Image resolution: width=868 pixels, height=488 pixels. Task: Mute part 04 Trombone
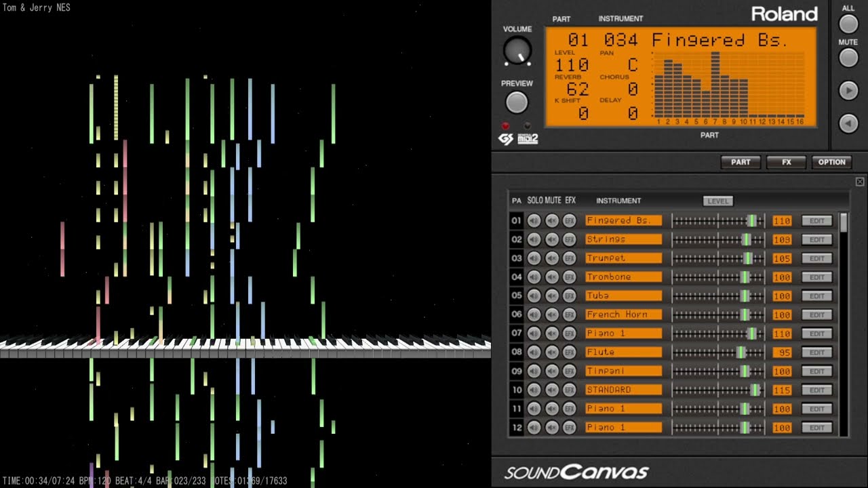pyautogui.click(x=552, y=277)
